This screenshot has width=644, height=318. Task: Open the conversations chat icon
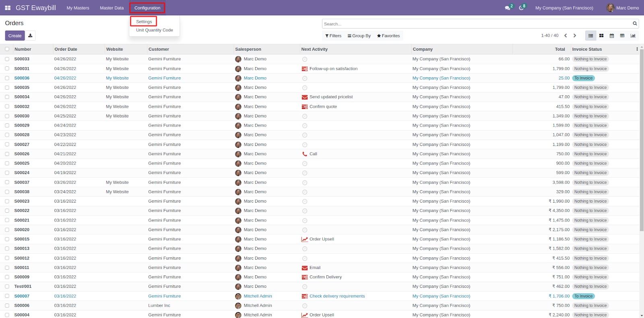pos(508,8)
